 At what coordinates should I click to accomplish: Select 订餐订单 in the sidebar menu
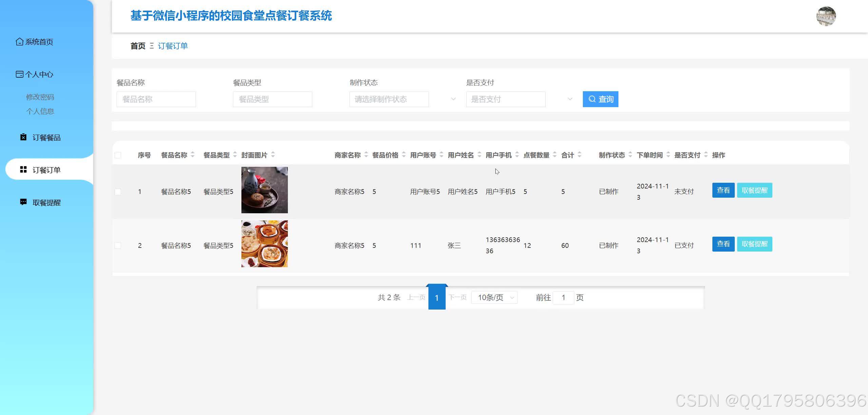(46, 170)
